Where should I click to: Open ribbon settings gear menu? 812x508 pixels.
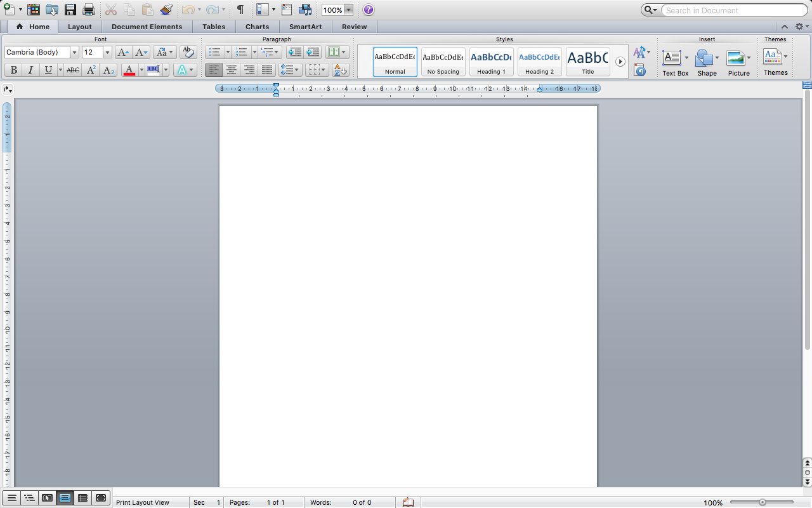click(x=802, y=27)
